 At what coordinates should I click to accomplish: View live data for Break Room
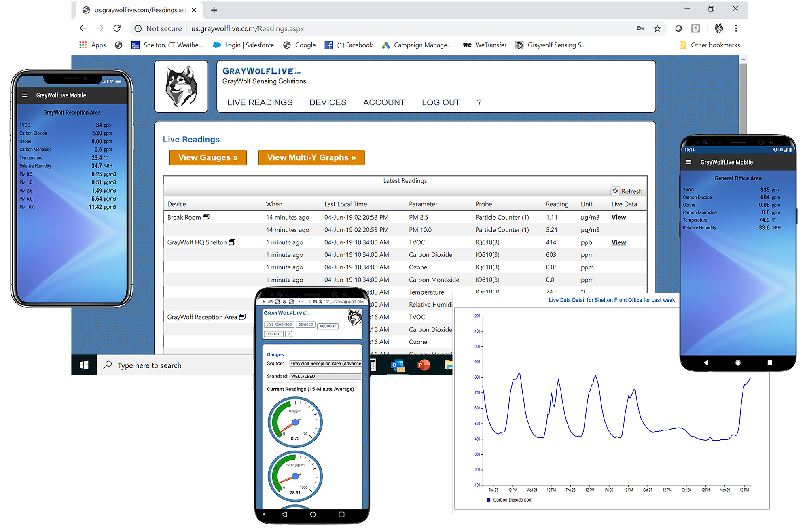[x=618, y=217]
